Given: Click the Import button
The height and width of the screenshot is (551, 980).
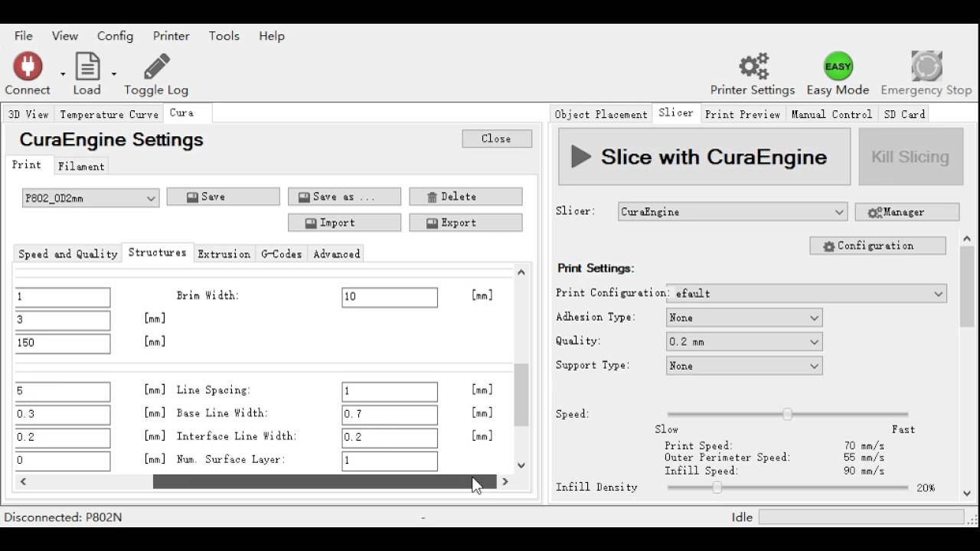Looking at the screenshot, I should (x=345, y=223).
